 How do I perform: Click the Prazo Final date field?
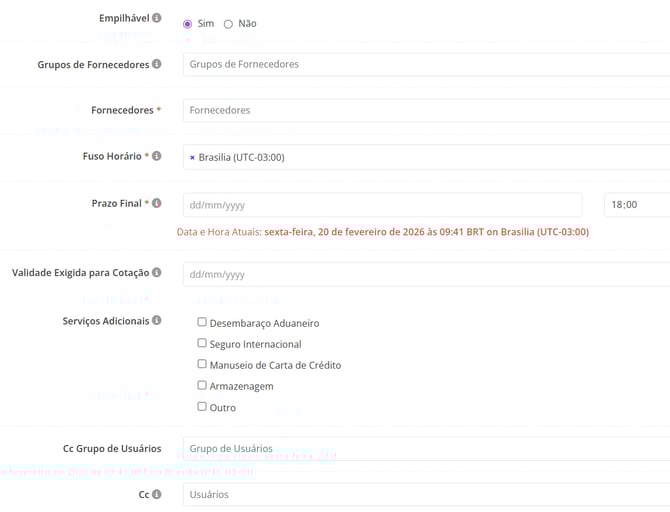click(381, 205)
